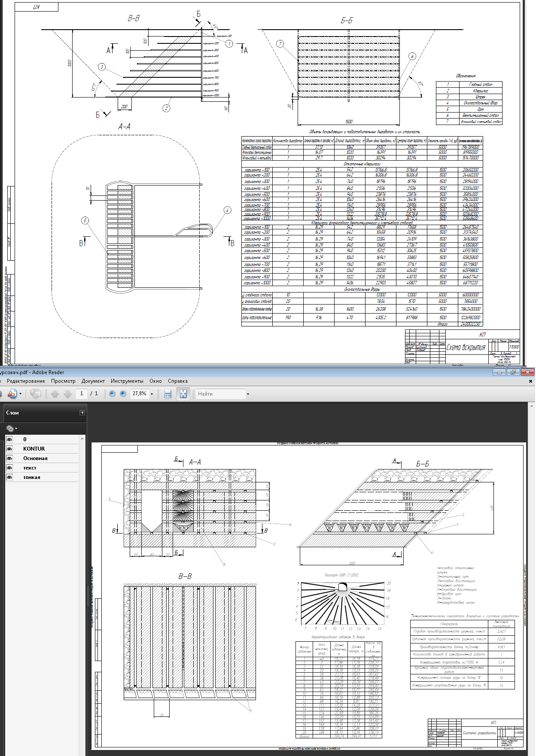Open the Редактирование menu
The height and width of the screenshot is (756, 536).
click(26, 381)
